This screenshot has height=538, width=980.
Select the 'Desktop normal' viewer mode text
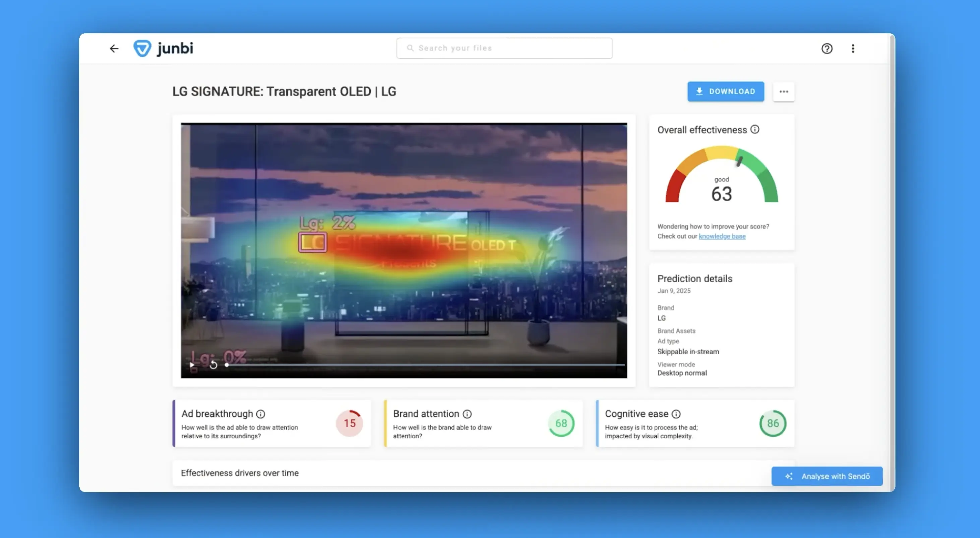coord(682,373)
